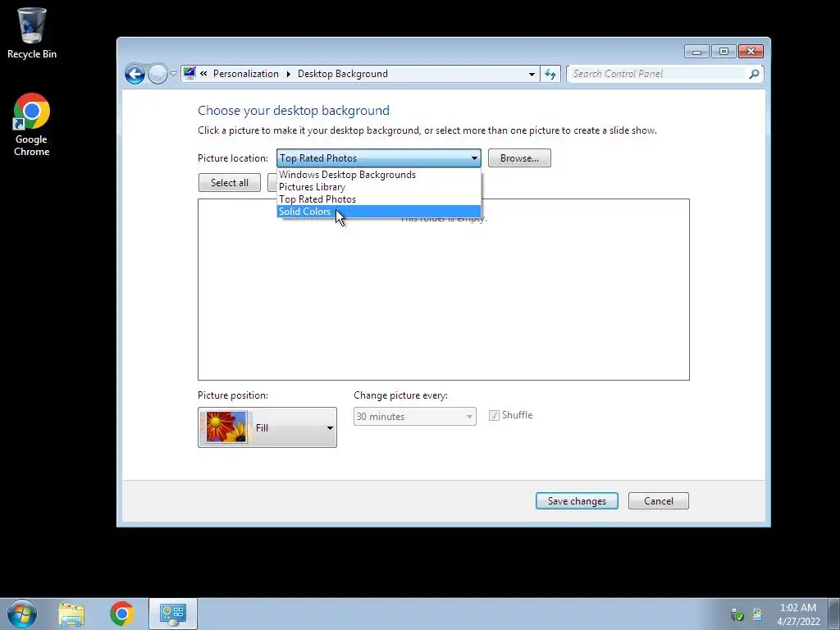
Task: Open the Picture position Fill dropdown
Action: pos(267,427)
